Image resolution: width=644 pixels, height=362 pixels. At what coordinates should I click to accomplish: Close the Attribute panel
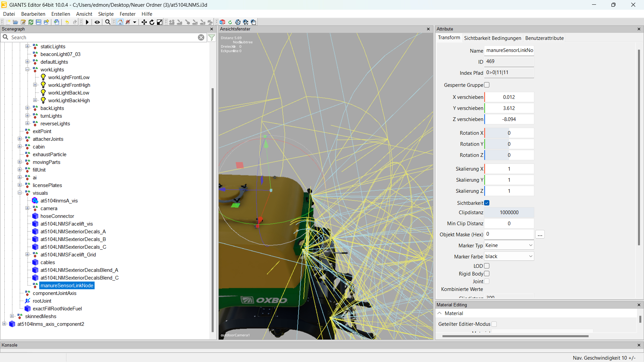(639, 29)
